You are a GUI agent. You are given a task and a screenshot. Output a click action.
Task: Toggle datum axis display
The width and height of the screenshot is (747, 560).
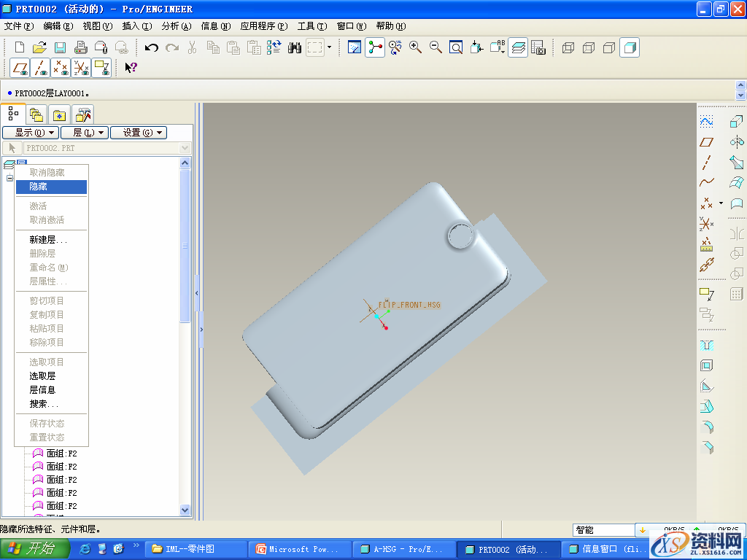point(41,68)
